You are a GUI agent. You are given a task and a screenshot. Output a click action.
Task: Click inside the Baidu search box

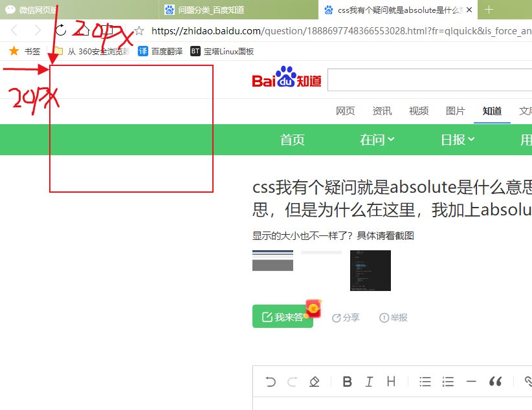(427, 80)
